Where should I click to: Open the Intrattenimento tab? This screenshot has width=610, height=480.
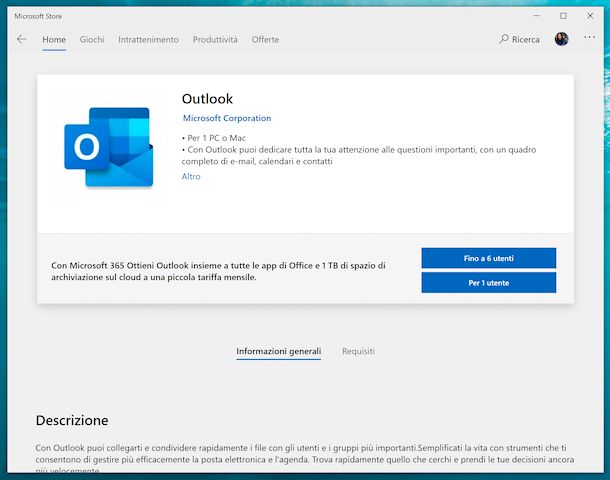pyautogui.click(x=149, y=40)
